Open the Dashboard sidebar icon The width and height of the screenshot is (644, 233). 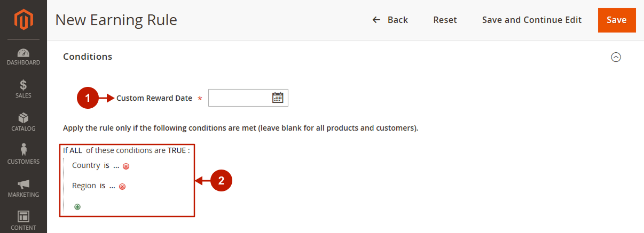[x=23, y=53]
